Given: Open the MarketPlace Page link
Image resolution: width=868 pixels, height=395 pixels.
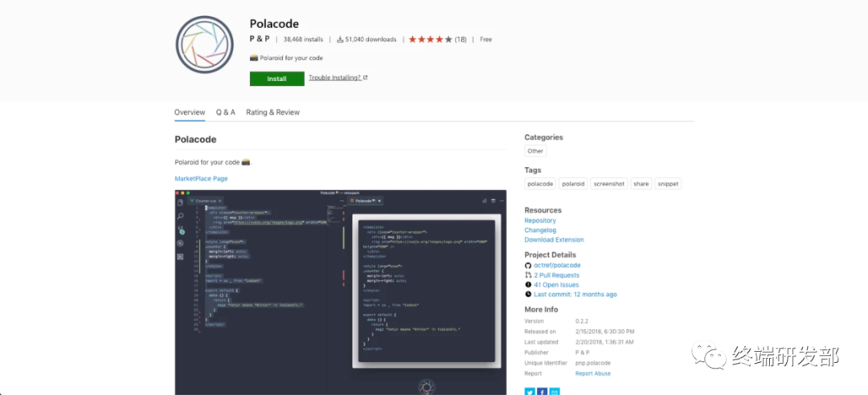Looking at the screenshot, I should click(201, 178).
